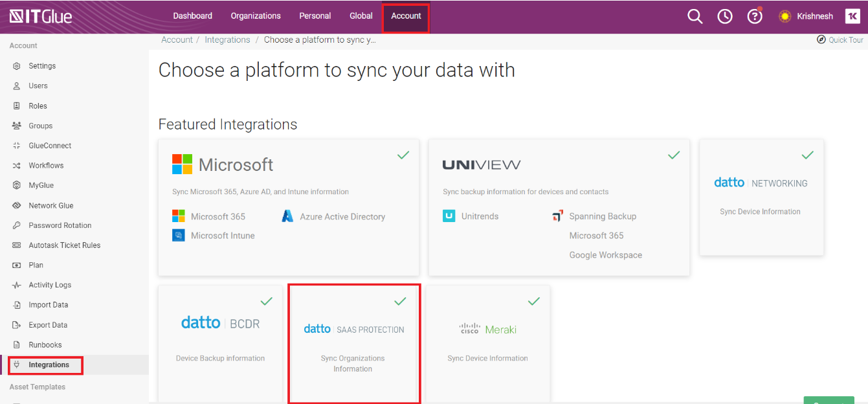The height and width of the screenshot is (404, 868).
Task: Click the Kaseya K icon
Action: (852, 16)
